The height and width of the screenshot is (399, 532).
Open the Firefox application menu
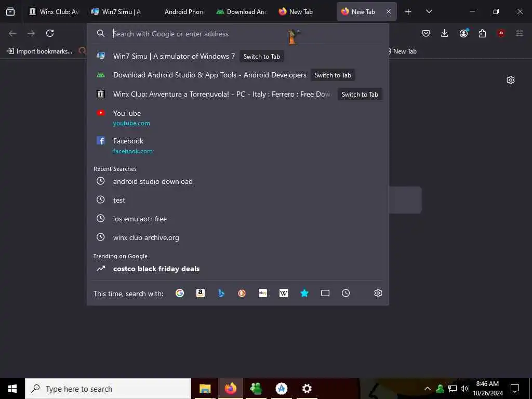point(520,33)
